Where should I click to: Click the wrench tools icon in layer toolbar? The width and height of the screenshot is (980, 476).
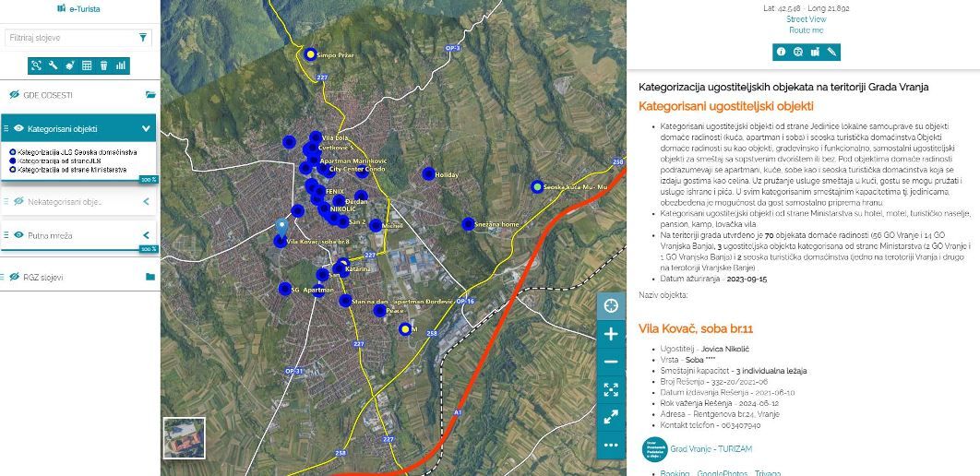point(54,65)
